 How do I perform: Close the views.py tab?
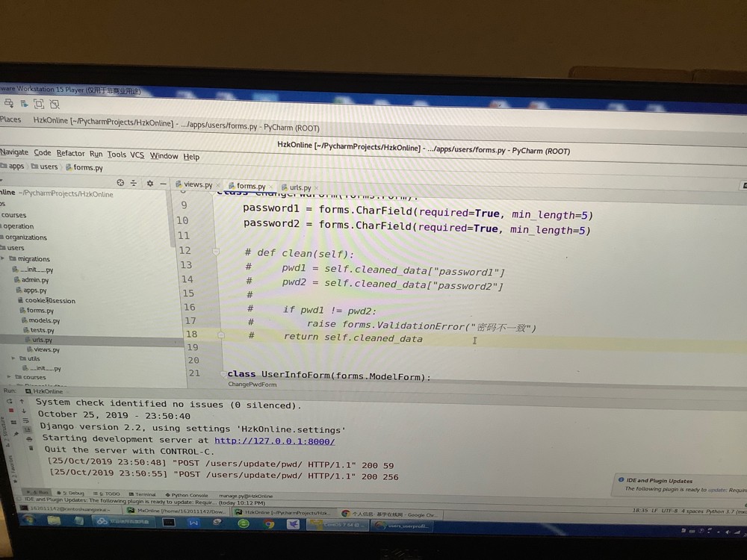[x=218, y=185]
